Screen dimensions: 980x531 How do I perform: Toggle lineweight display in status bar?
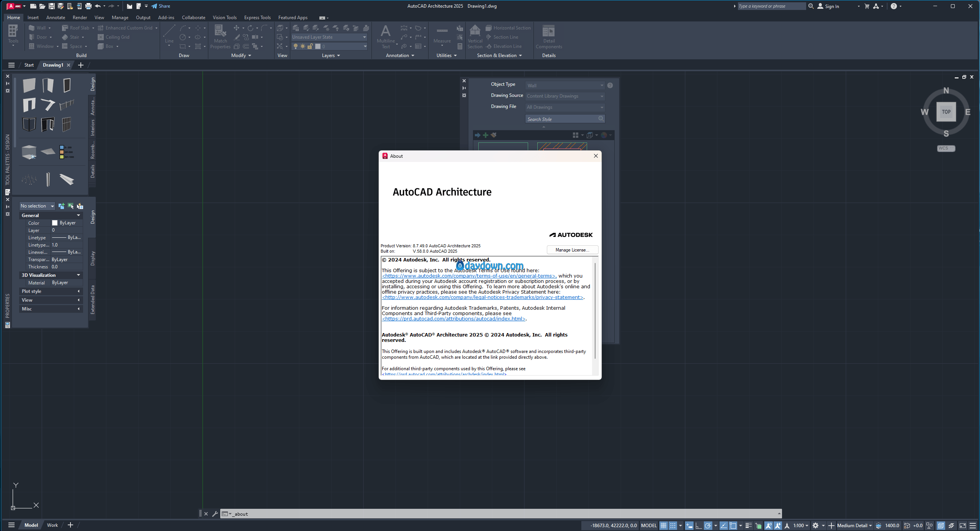pyautogui.click(x=749, y=525)
